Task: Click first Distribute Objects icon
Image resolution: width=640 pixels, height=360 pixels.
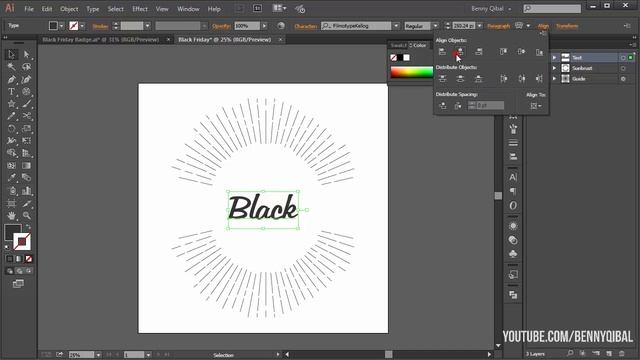Action: click(x=442, y=79)
